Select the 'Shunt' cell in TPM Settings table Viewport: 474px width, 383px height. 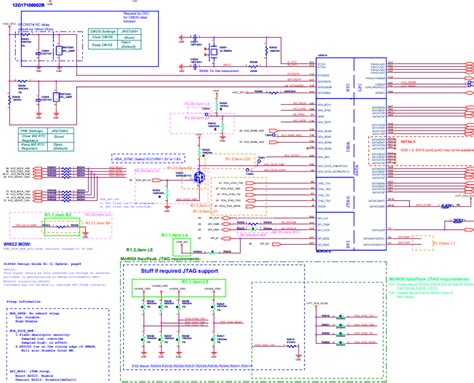point(59,137)
